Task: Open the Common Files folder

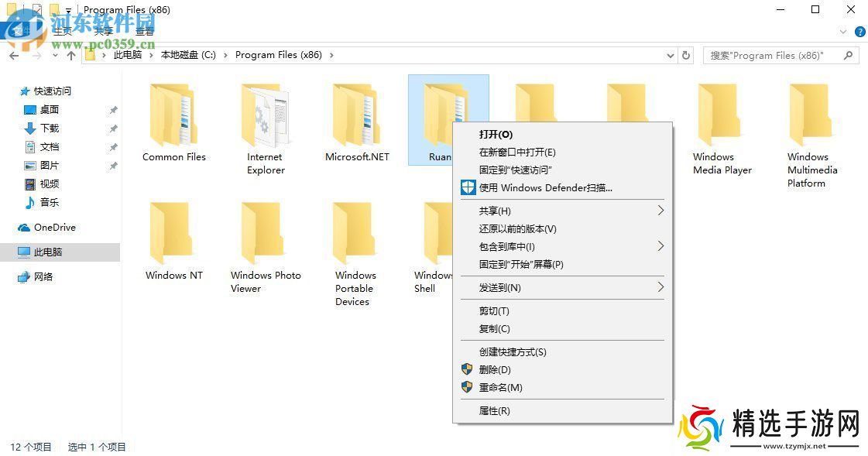Action: pyautogui.click(x=173, y=116)
